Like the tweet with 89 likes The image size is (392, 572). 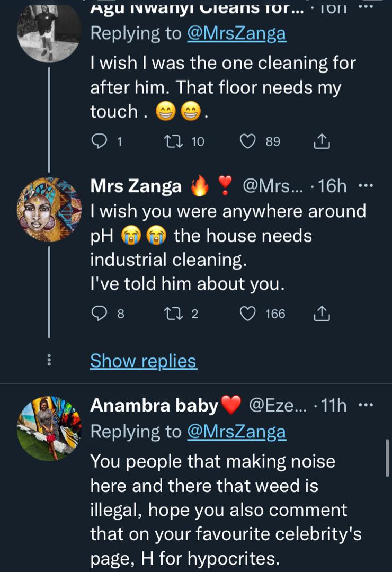click(x=248, y=141)
